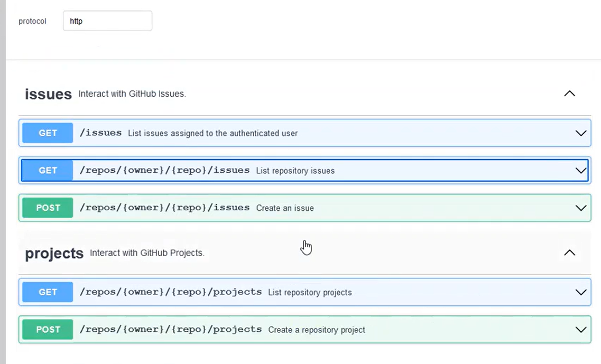This screenshot has height=364, width=601.
Task: Click GET badge for list repository issues
Action: [48, 171]
